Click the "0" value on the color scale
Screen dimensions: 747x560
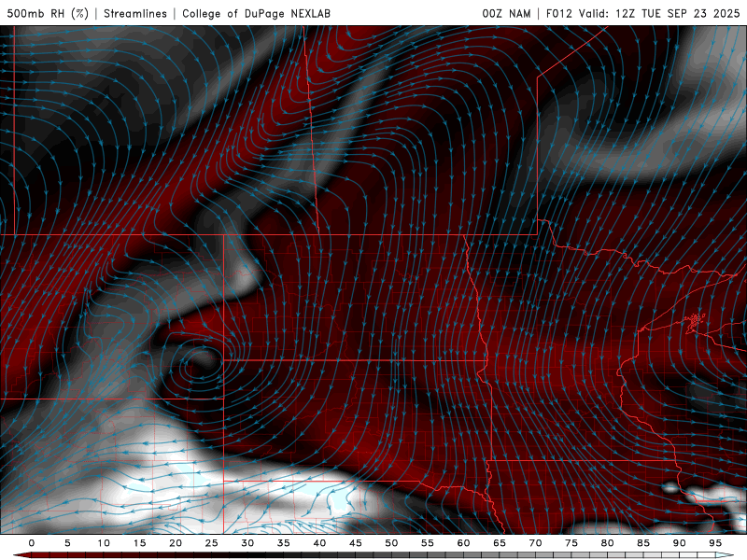coord(32,543)
